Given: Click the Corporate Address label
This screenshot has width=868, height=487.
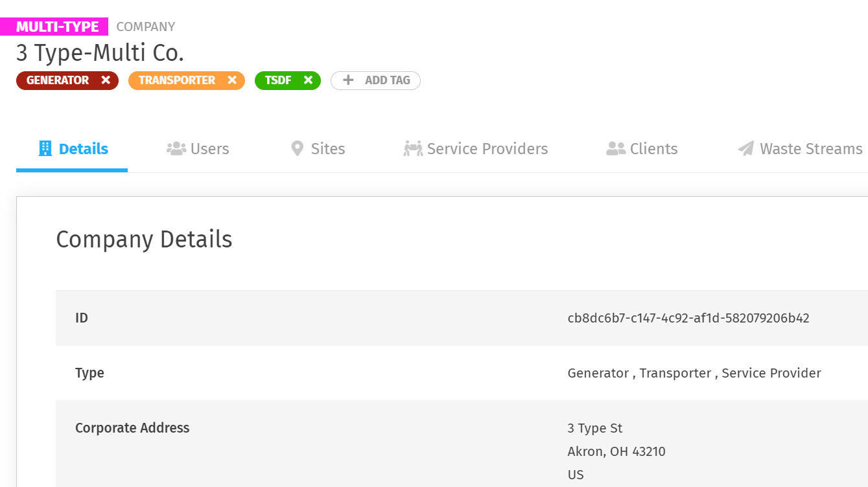Looking at the screenshot, I should pyautogui.click(x=132, y=428).
